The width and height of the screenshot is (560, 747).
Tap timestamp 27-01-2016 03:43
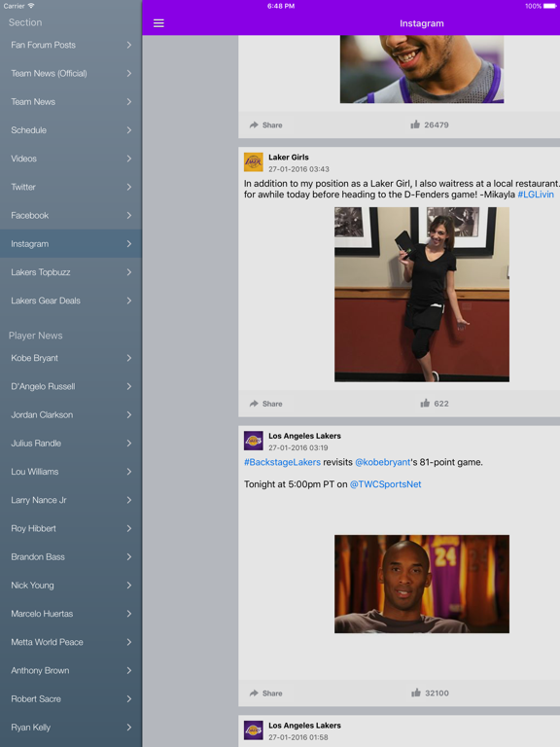[298, 169]
